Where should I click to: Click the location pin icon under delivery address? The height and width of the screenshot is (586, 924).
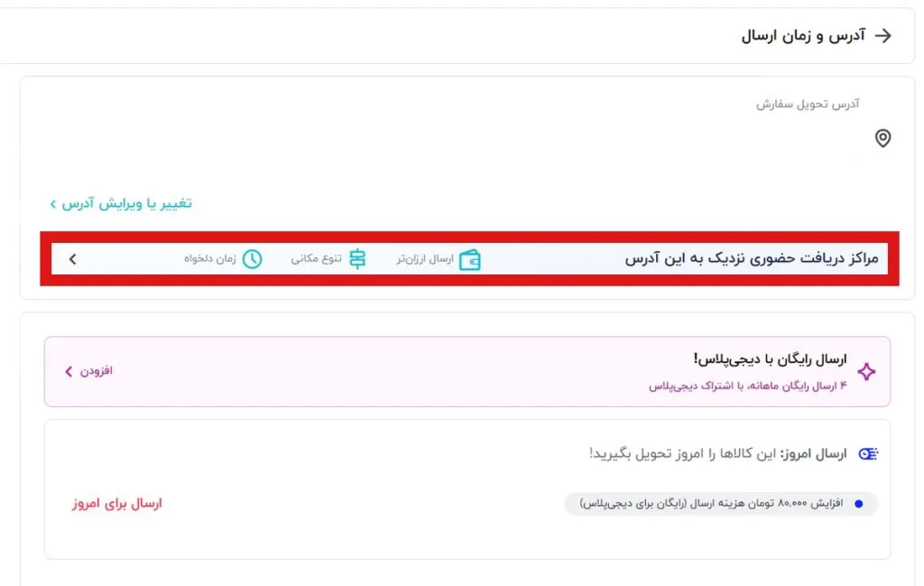(x=882, y=138)
